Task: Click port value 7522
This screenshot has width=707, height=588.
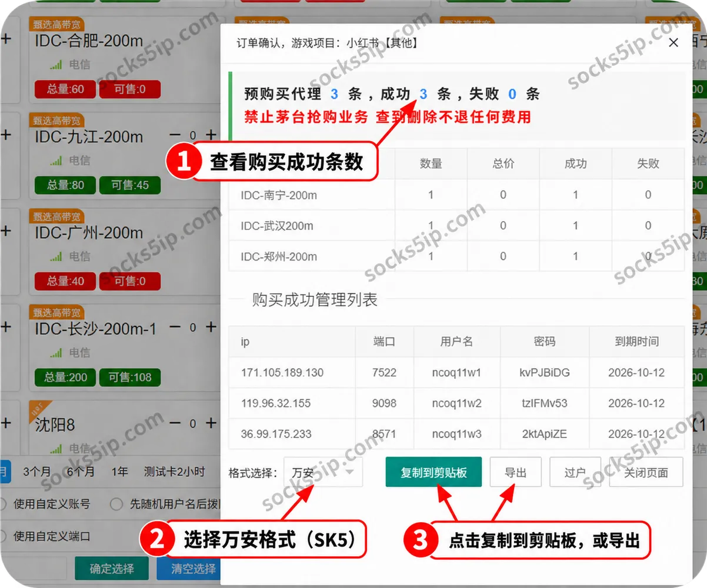Action: 385,373
